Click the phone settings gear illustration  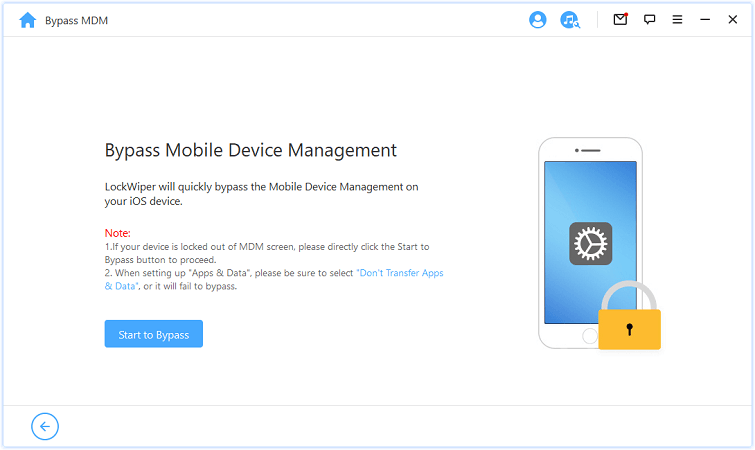tap(590, 244)
